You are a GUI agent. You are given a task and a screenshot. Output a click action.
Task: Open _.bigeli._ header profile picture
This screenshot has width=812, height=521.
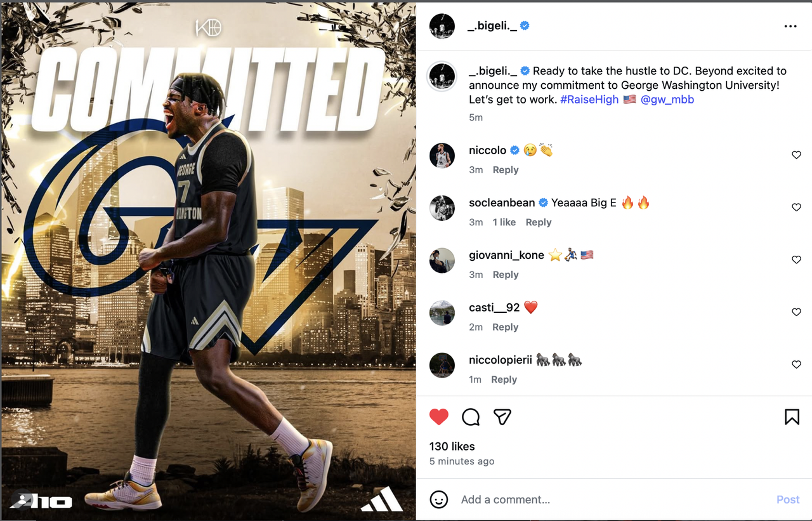pyautogui.click(x=442, y=26)
